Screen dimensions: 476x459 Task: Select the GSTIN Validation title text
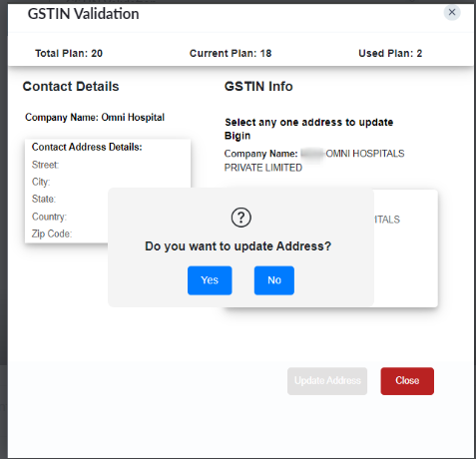click(83, 14)
